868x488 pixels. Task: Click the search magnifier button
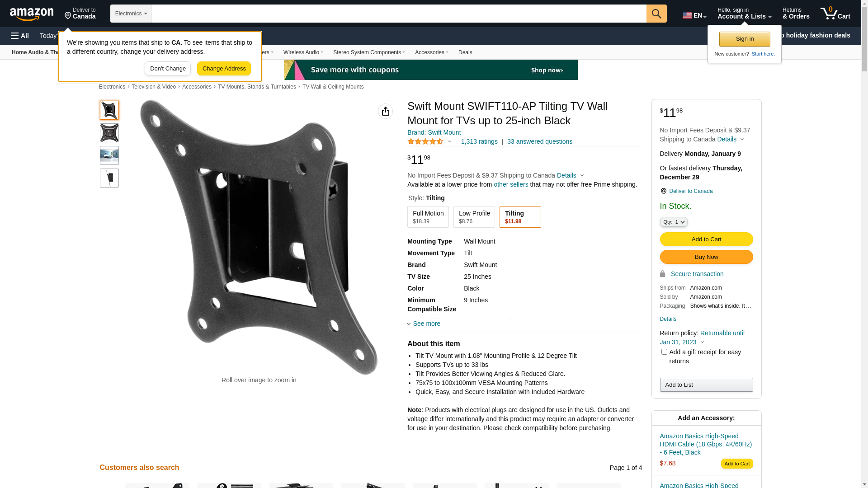pos(656,14)
